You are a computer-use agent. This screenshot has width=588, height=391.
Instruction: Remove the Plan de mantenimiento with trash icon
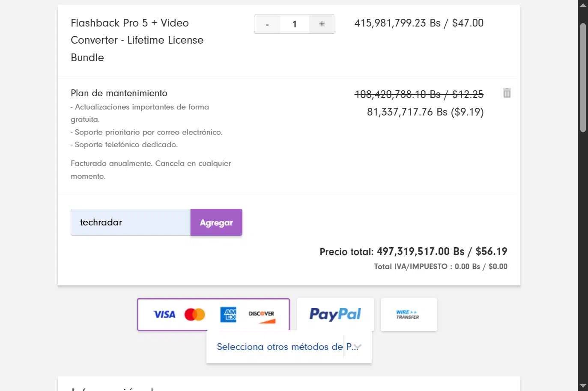(x=507, y=93)
